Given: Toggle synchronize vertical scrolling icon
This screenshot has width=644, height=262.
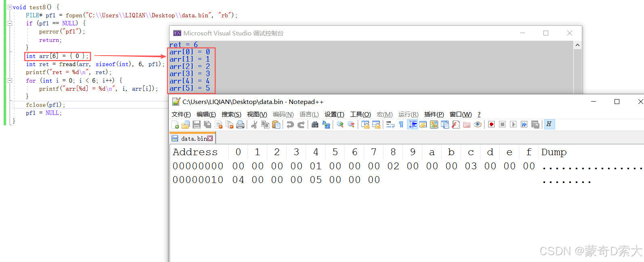Looking at the screenshot, I should click(365, 125).
